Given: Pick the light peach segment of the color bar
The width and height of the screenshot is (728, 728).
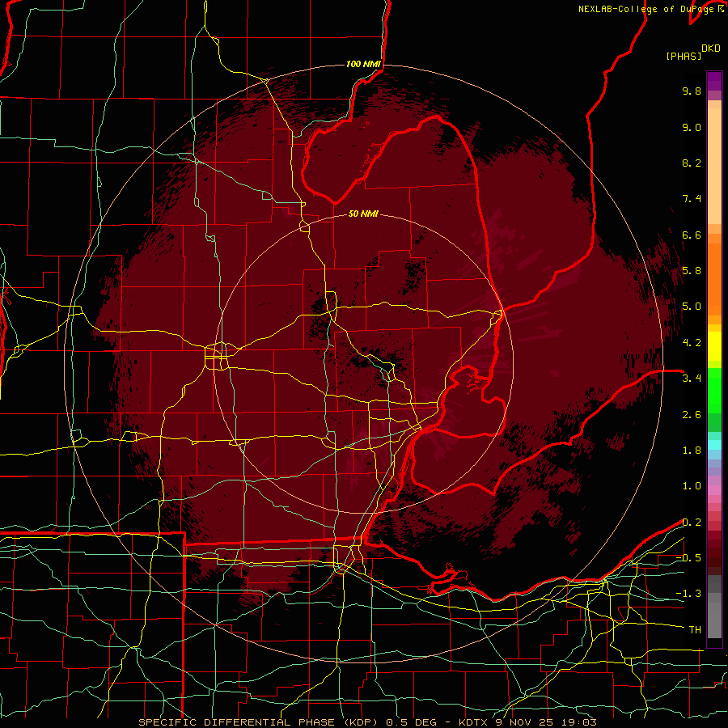Looking at the screenshot, I should pos(714,167).
